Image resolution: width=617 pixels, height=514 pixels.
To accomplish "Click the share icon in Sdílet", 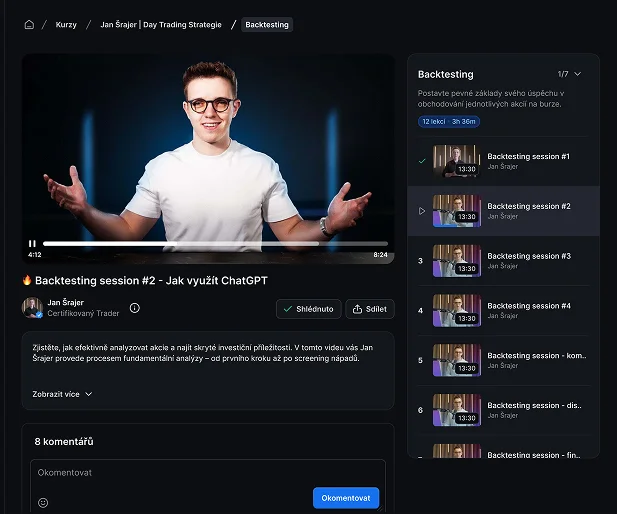I will pos(357,309).
